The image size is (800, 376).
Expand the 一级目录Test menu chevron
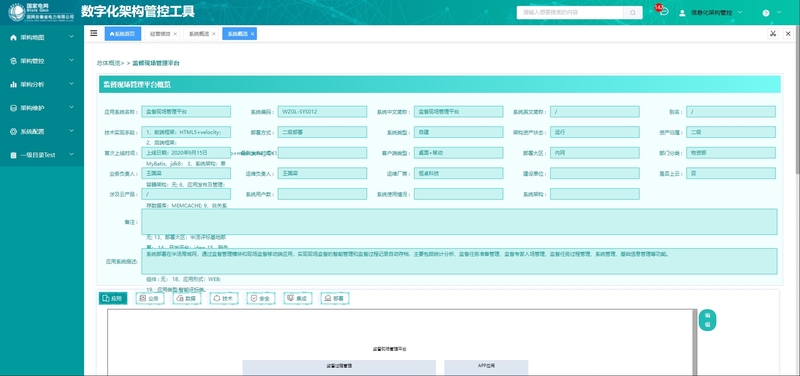[x=71, y=154]
